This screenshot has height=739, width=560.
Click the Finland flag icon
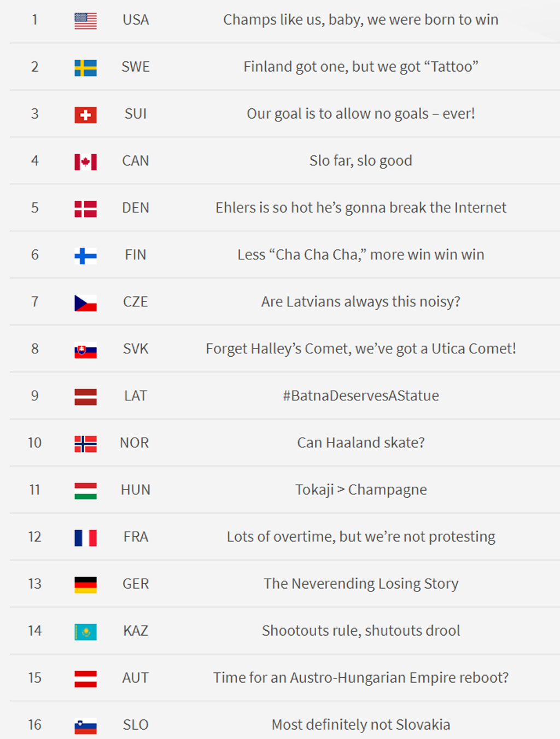(85, 256)
